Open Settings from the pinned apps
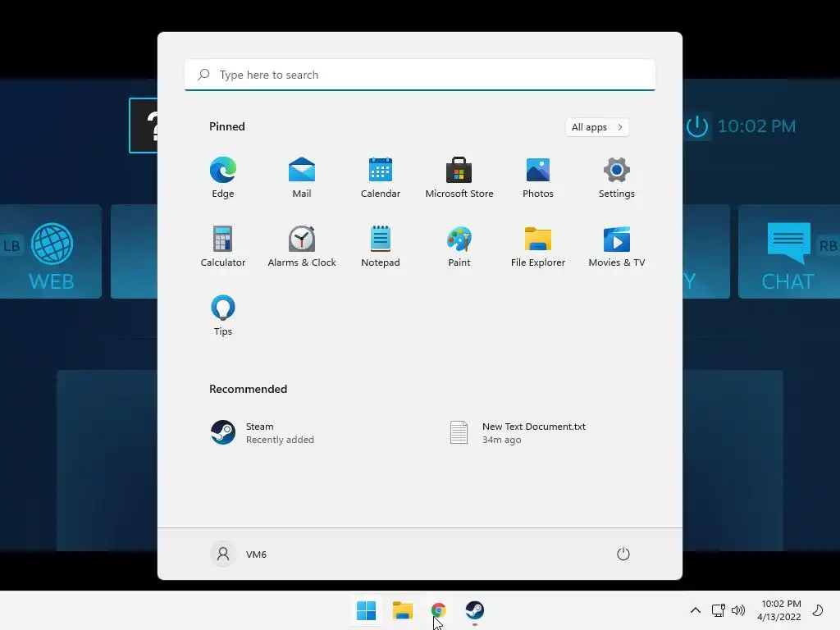The width and height of the screenshot is (840, 630). [x=617, y=177]
